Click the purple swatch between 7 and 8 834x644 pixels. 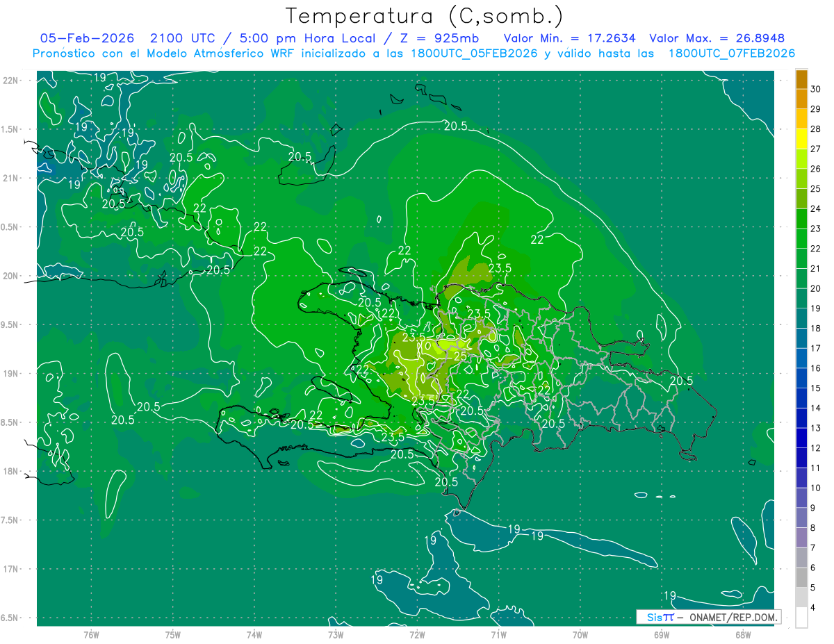tap(801, 538)
